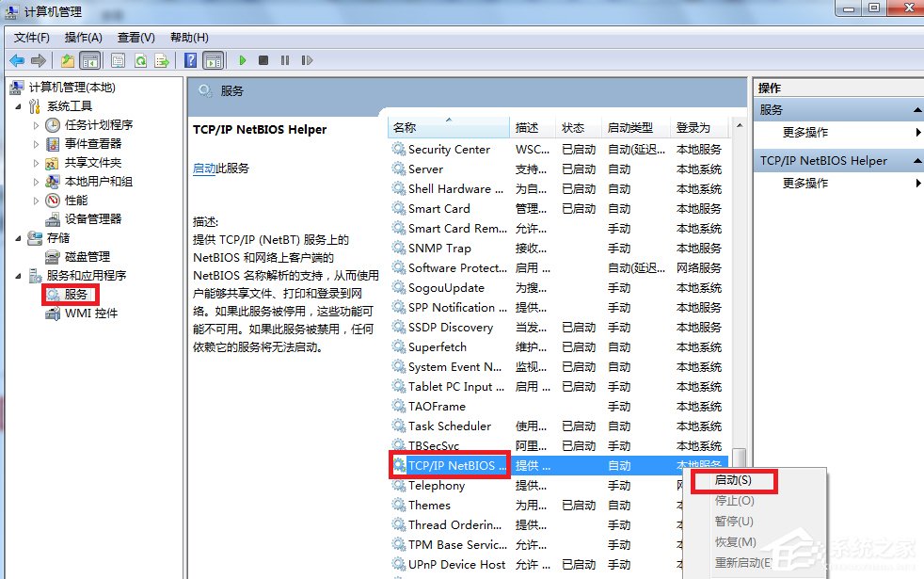This screenshot has height=579, width=924.
Task: Sort services by the 状态 column header
Action: [575, 127]
